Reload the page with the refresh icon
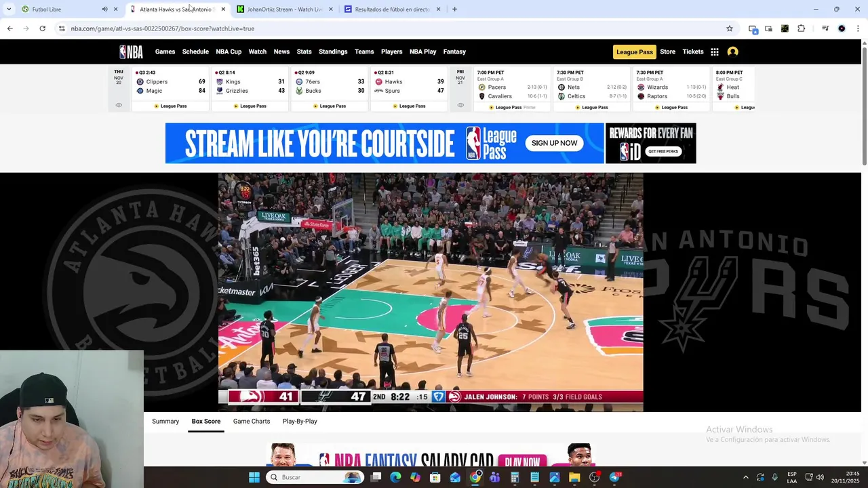 (x=42, y=28)
